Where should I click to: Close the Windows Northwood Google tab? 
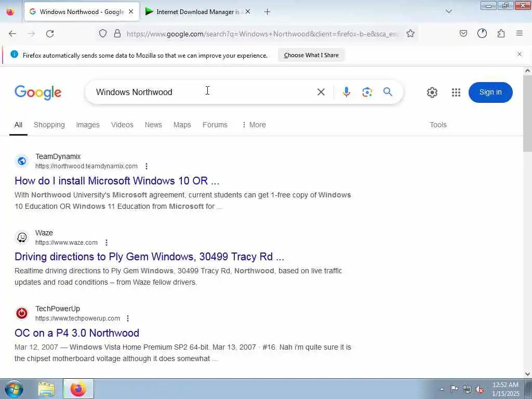[131, 12]
